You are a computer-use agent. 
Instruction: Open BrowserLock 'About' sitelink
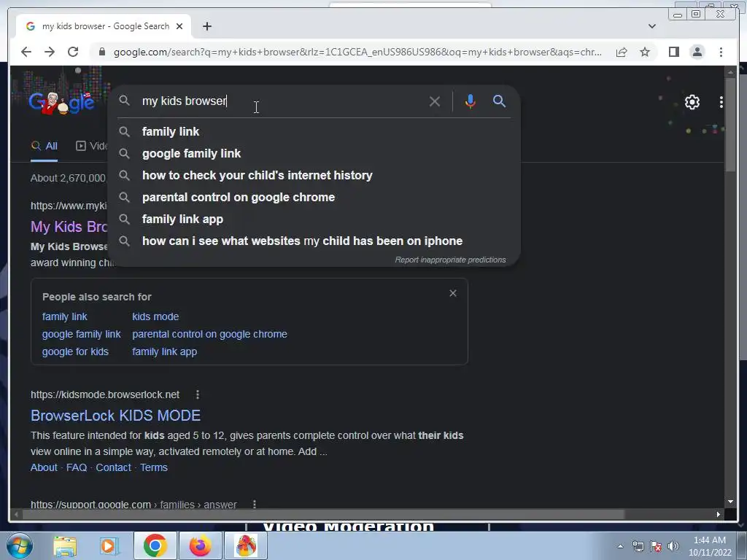pos(44,467)
